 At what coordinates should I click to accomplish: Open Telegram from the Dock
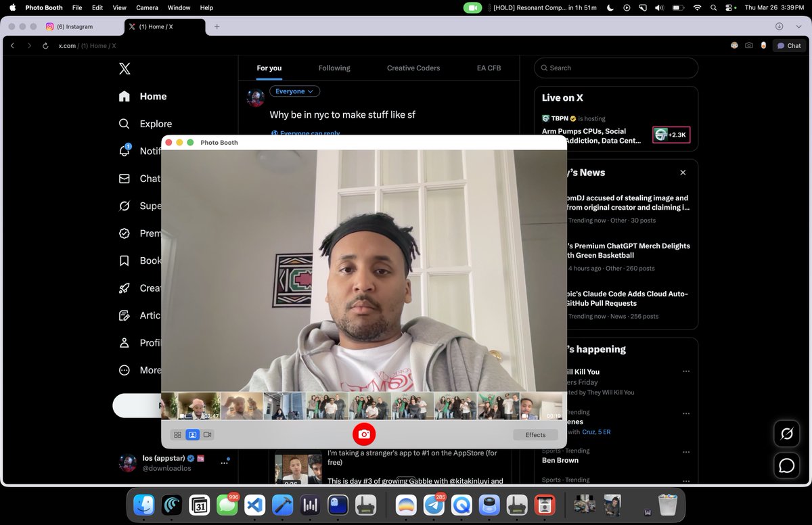(x=434, y=505)
